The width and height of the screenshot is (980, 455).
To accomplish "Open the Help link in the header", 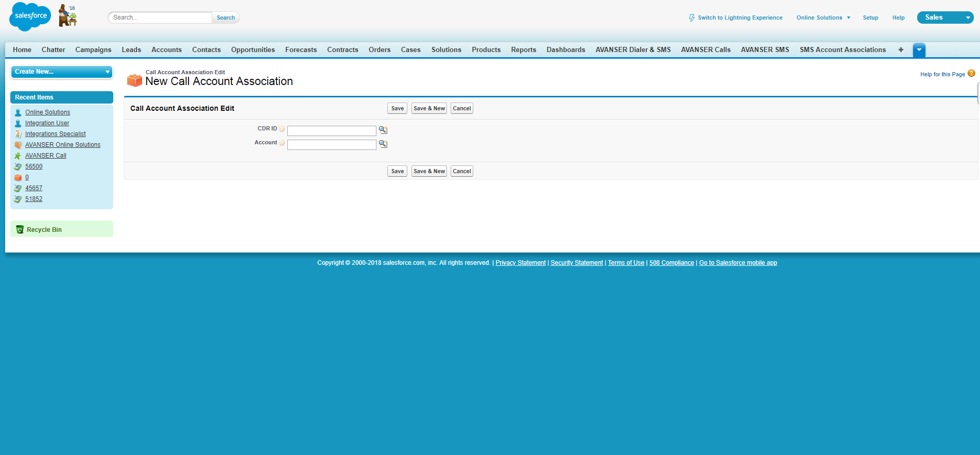I will pyautogui.click(x=899, y=18).
